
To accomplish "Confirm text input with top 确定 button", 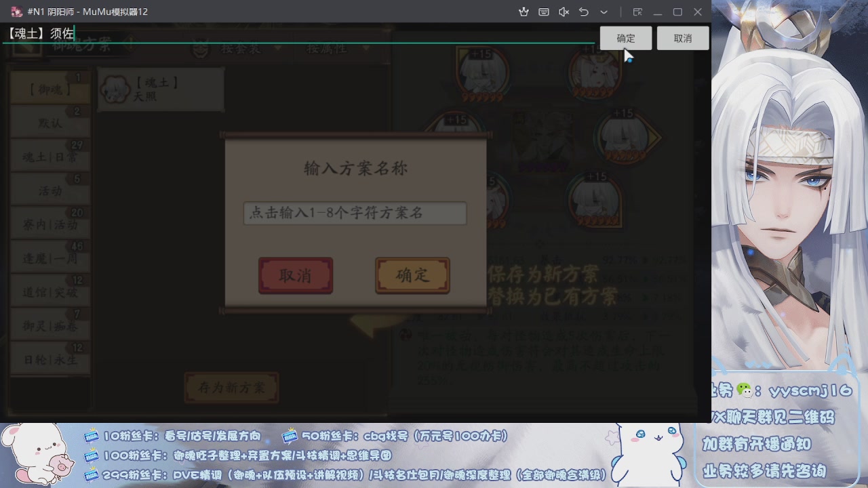I will 626,39.
